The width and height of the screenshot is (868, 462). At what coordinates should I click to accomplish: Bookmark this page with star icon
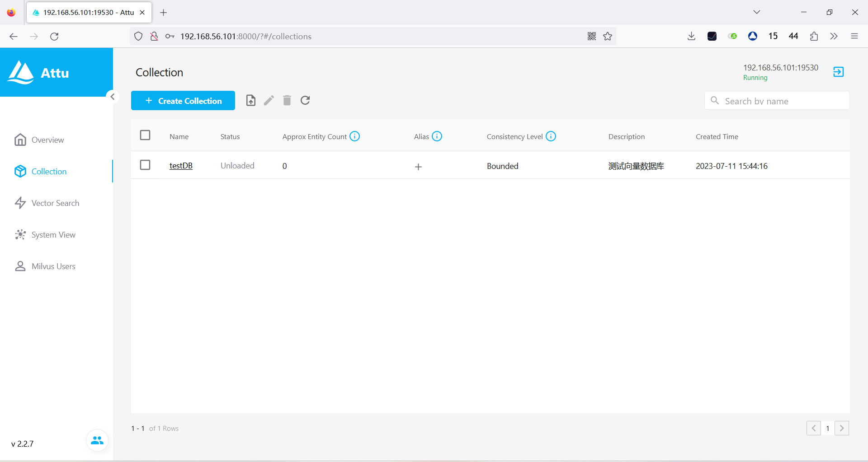pyautogui.click(x=608, y=36)
